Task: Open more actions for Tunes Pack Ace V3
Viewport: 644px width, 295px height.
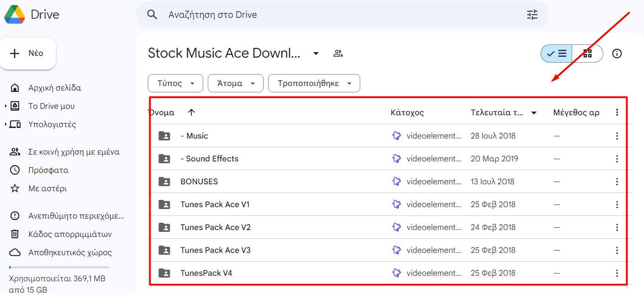Action: point(617,250)
